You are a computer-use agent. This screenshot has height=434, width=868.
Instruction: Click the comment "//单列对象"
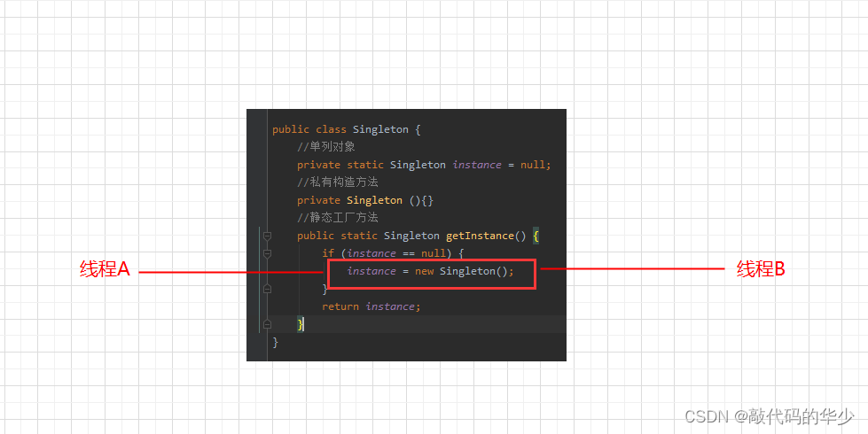point(326,147)
